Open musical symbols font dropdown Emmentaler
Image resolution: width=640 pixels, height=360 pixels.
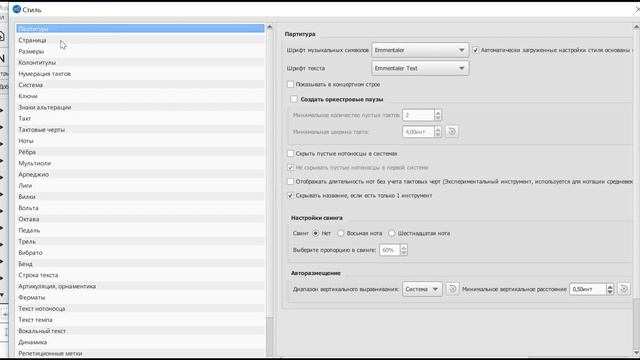pos(420,50)
